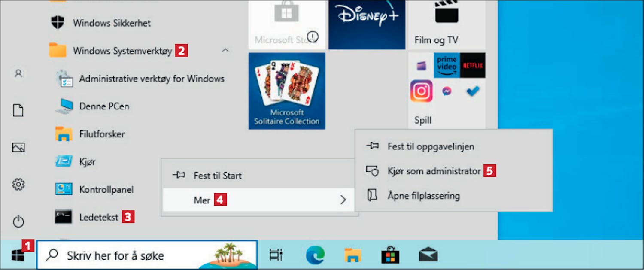Click the arrow on the Mer menu item
The width and height of the screenshot is (644, 270).
pos(343,200)
